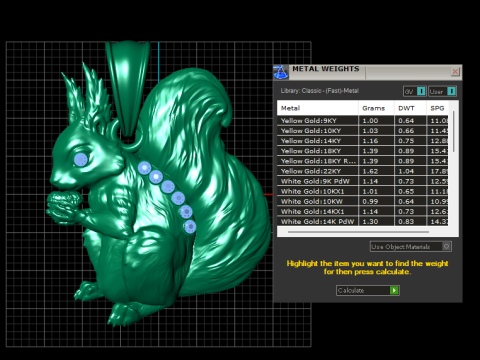480x360 pixels.
Task: Select the Yellow Gold:10KY row
Action: click(363, 131)
